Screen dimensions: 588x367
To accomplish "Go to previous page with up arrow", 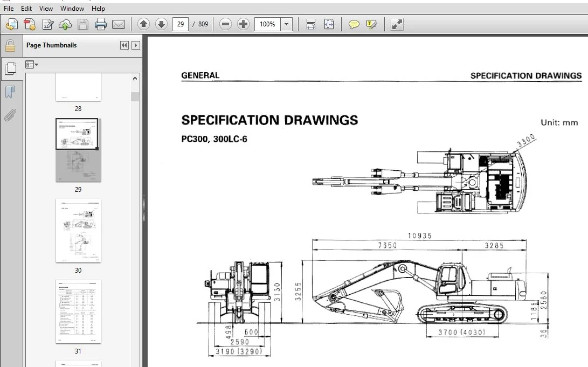I will (143, 24).
